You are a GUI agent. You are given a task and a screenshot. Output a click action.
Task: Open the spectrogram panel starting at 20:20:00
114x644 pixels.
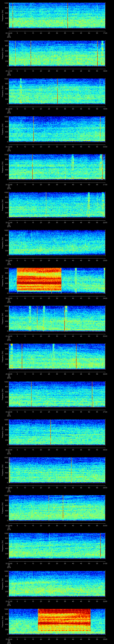(x=57, y=167)
